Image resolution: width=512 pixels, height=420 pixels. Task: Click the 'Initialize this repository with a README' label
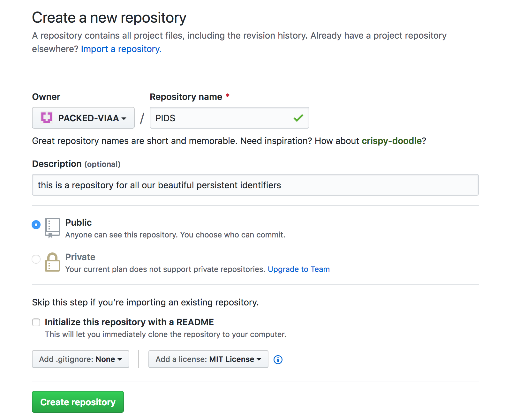(x=129, y=322)
